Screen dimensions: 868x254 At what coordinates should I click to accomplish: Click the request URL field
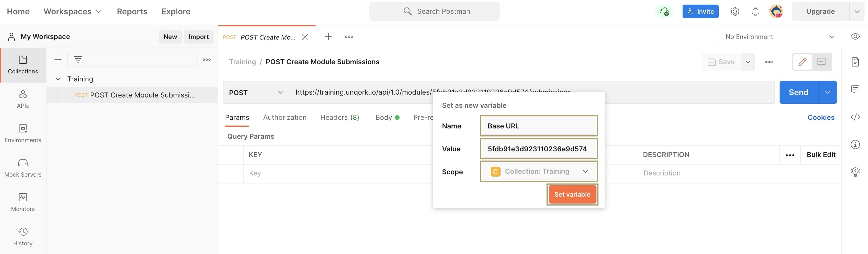tap(531, 93)
